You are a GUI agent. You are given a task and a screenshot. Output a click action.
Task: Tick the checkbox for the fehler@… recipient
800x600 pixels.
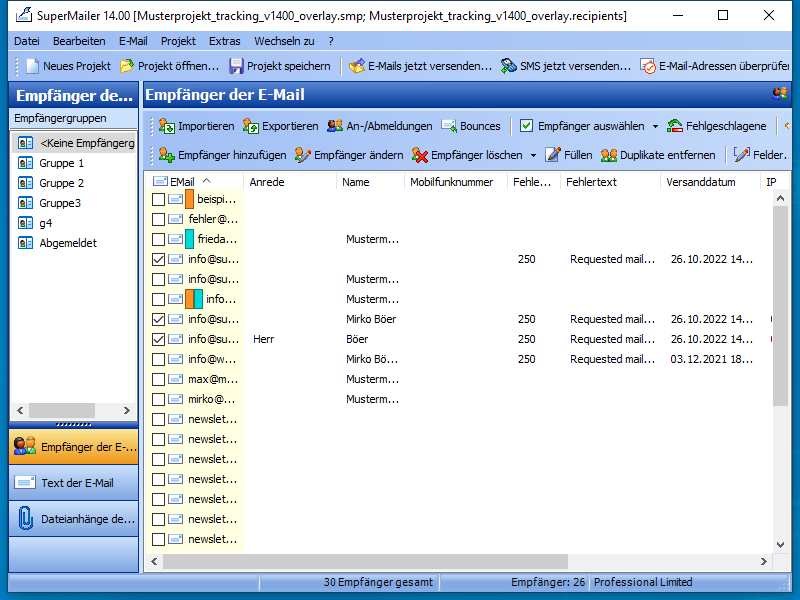coord(158,219)
